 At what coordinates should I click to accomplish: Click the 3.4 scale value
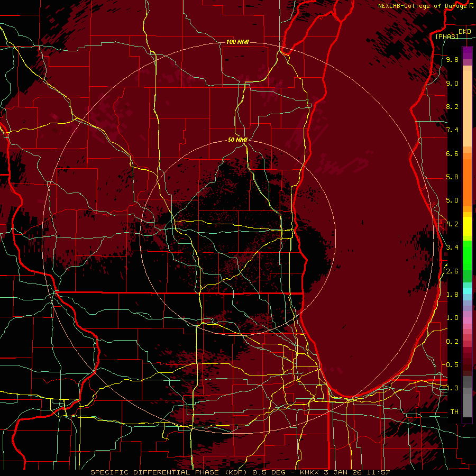click(452, 248)
